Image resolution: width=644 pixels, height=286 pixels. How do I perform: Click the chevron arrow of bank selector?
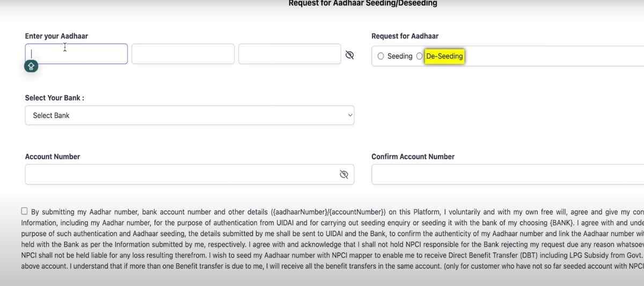(x=350, y=115)
